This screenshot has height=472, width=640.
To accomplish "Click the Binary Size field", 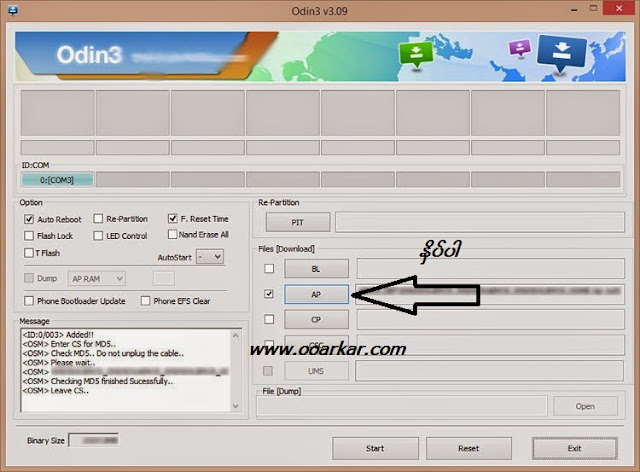I will tap(93, 440).
